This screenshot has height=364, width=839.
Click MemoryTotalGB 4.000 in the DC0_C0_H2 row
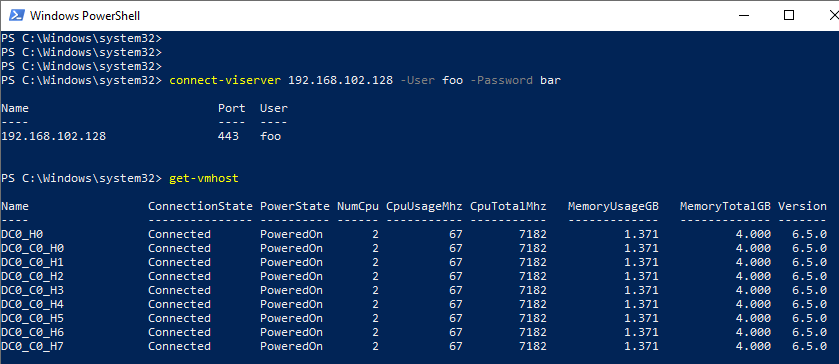click(x=753, y=276)
